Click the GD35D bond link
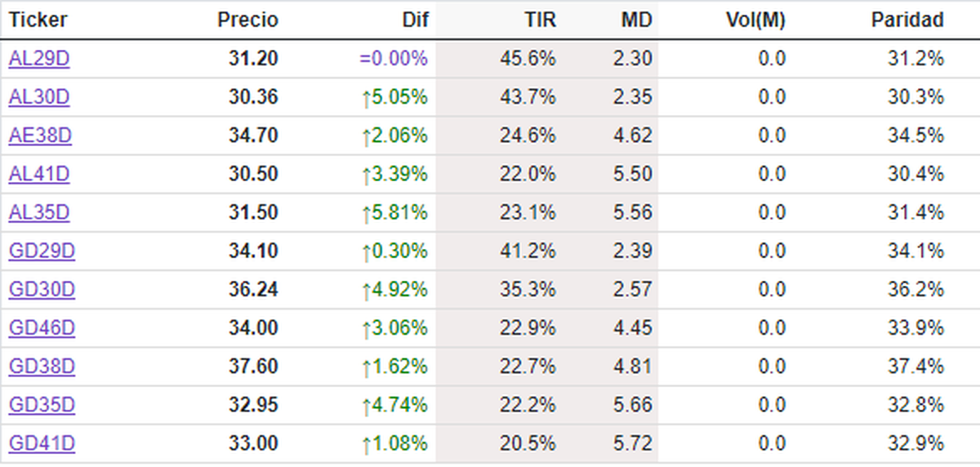The width and height of the screenshot is (980, 467). point(42,406)
